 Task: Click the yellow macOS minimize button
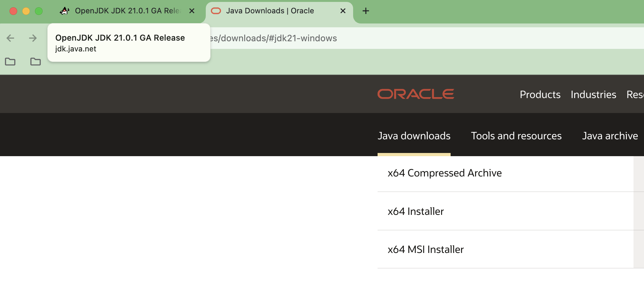coord(26,11)
